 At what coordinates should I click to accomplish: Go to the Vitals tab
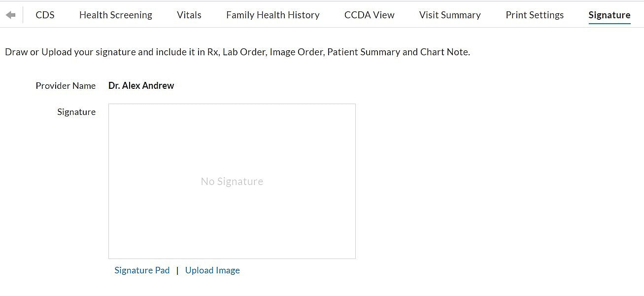189,15
